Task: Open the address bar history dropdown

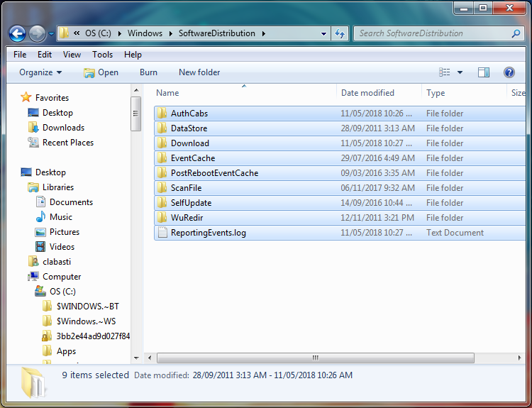Action: coord(323,33)
